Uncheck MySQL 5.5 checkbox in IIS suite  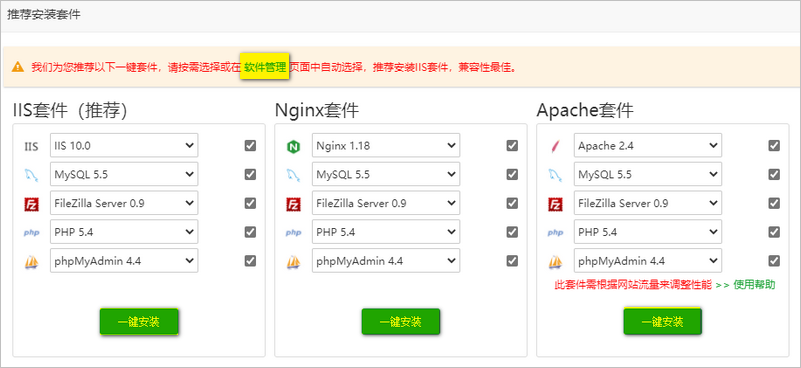pos(250,174)
